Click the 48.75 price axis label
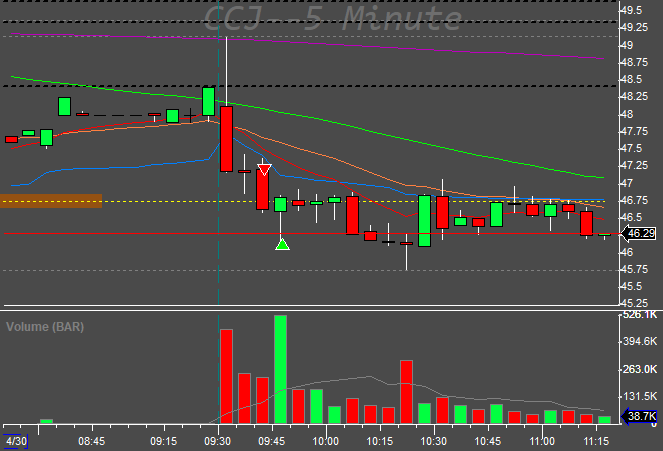Screen dimensions: 663x451 (x=635, y=62)
